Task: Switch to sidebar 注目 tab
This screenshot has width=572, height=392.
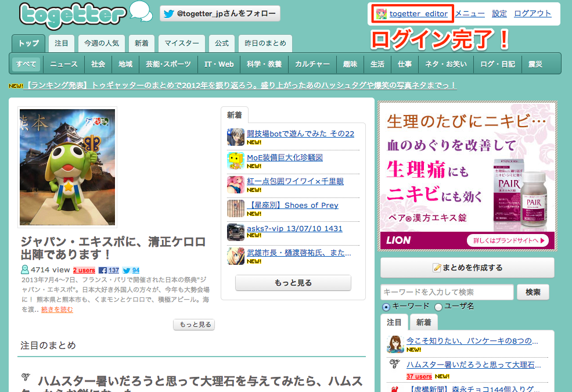Action: [x=394, y=322]
